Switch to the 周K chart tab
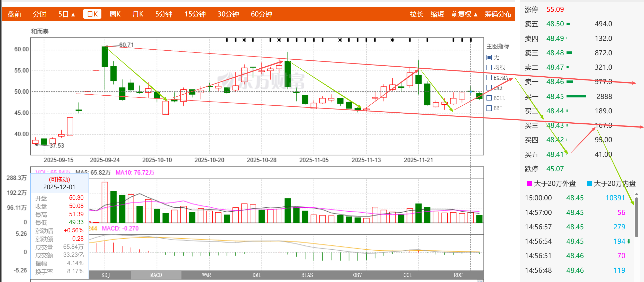Image resolution: width=644 pixels, height=282 pixels. 115,14
